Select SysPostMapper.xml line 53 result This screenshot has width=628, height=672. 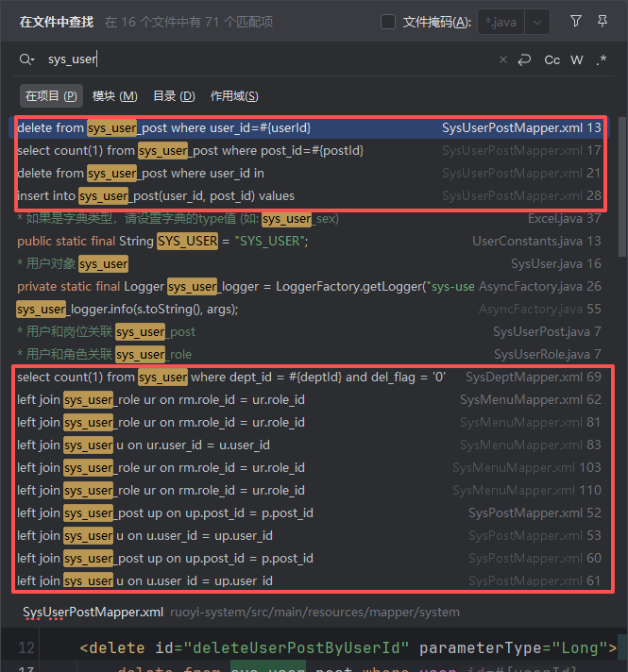(x=309, y=536)
